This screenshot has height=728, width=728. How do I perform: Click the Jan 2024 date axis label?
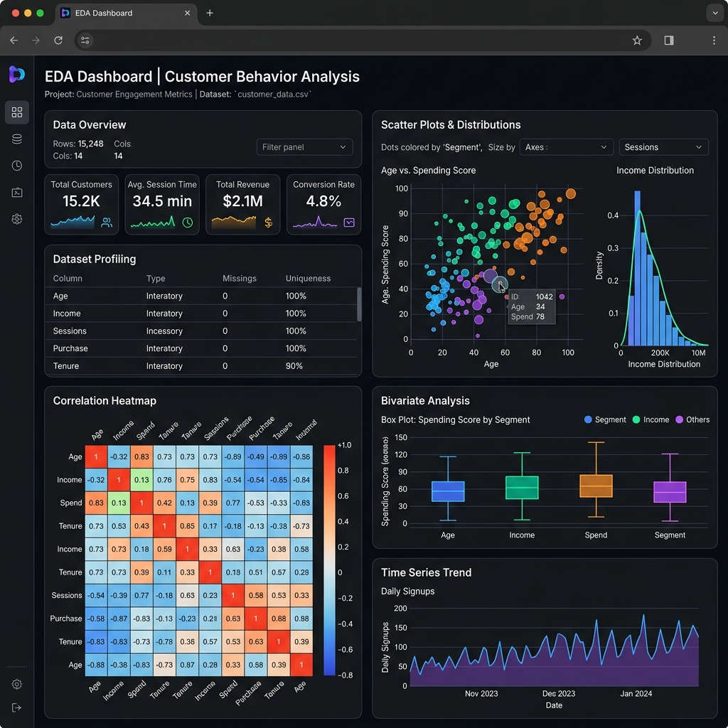[x=636, y=694]
